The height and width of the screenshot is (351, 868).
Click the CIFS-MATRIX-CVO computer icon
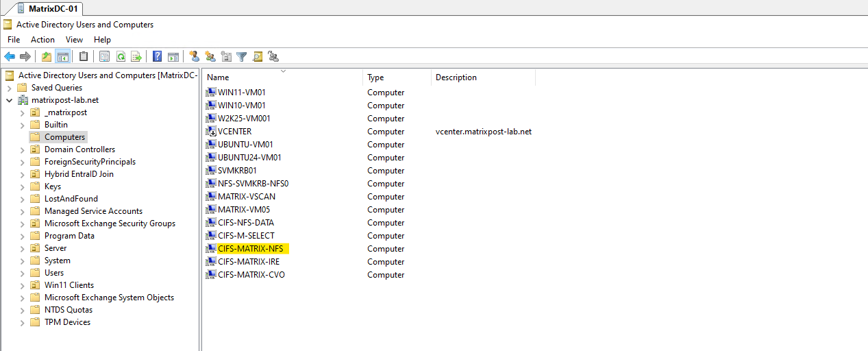(x=211, y=275)
